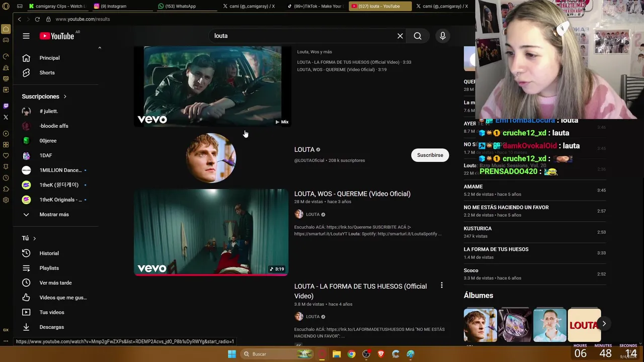
Task: Play the QUEREME video thumbnail
Action: (x=211, y=232)
